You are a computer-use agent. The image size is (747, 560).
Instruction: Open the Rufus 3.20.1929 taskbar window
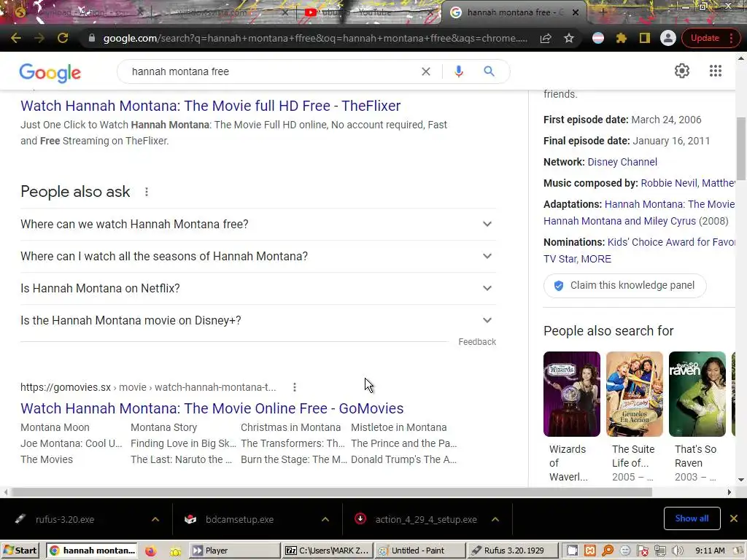tap(512, 551)
